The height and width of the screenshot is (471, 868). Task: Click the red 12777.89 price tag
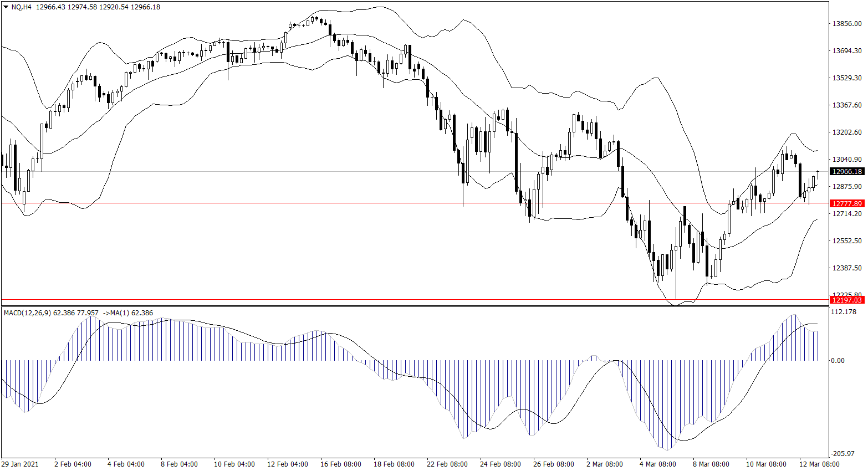(846, 203)
